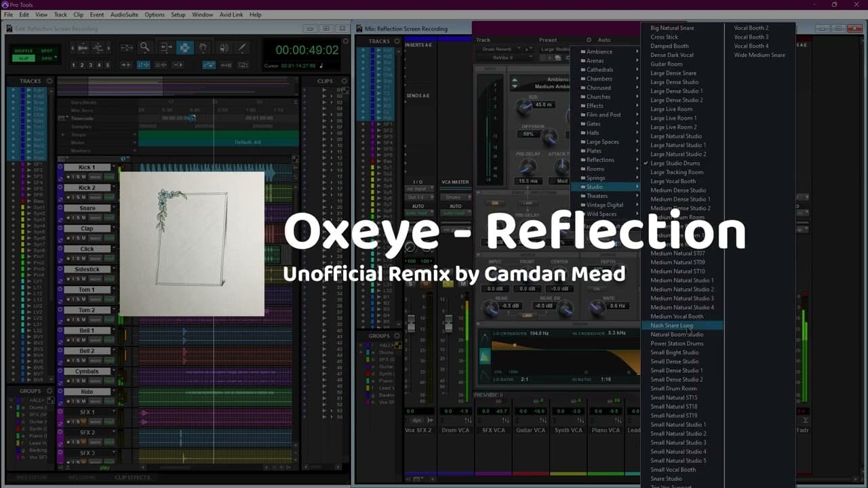Open Kick 1 track name dropdown arrow
This screenshot has width=868, height=488.
coord(113,167)
